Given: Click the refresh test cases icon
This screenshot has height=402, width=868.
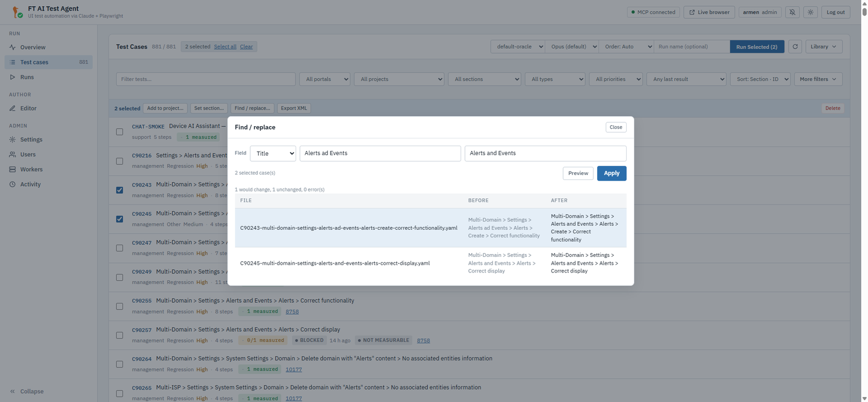Looking at the screenshot, I should [795, 47].
